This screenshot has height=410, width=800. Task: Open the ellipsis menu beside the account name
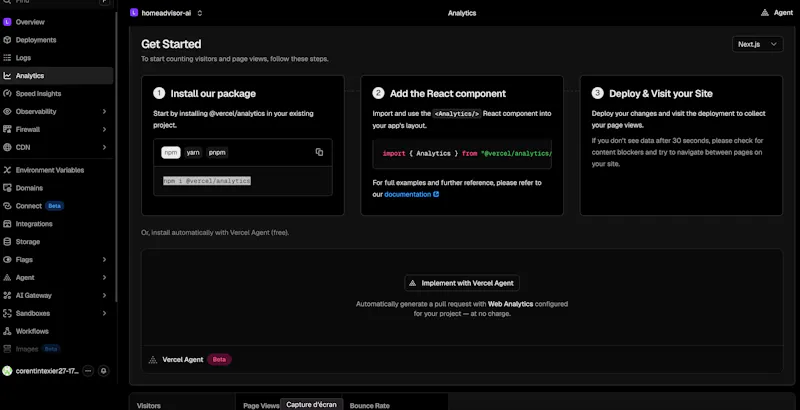tap(88, 371)
